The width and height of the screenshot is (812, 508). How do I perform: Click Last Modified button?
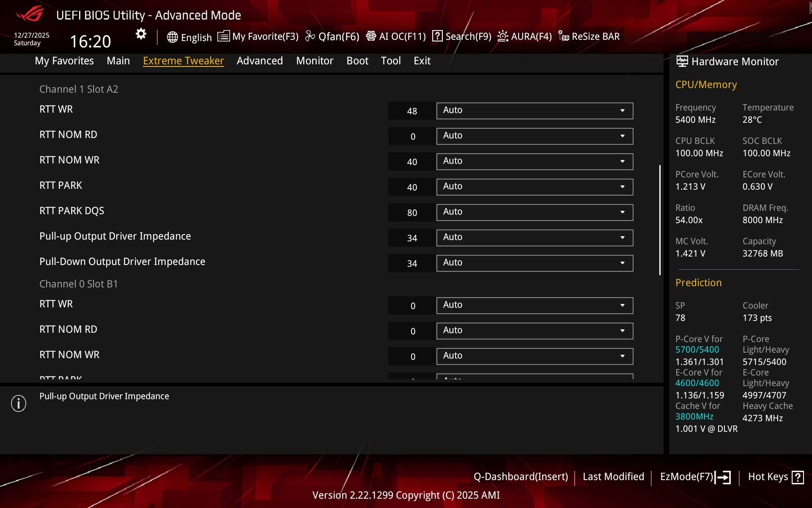coord(613,477)
